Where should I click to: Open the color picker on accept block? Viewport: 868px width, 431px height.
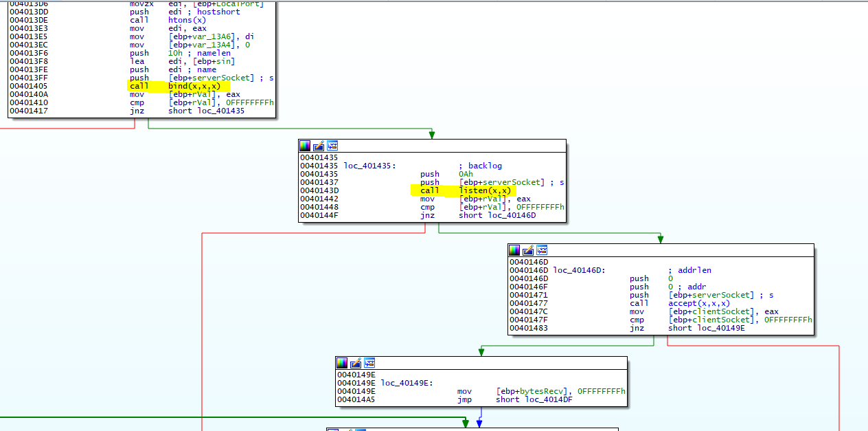514,250
